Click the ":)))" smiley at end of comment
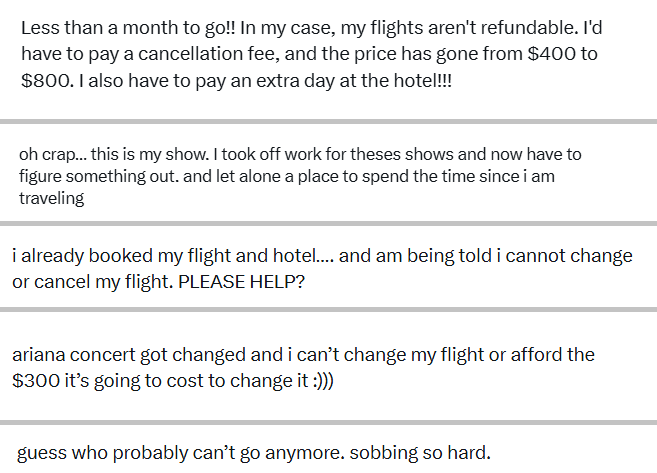The width and height of the screenshot is (657, 473). (x=323, y=380)
